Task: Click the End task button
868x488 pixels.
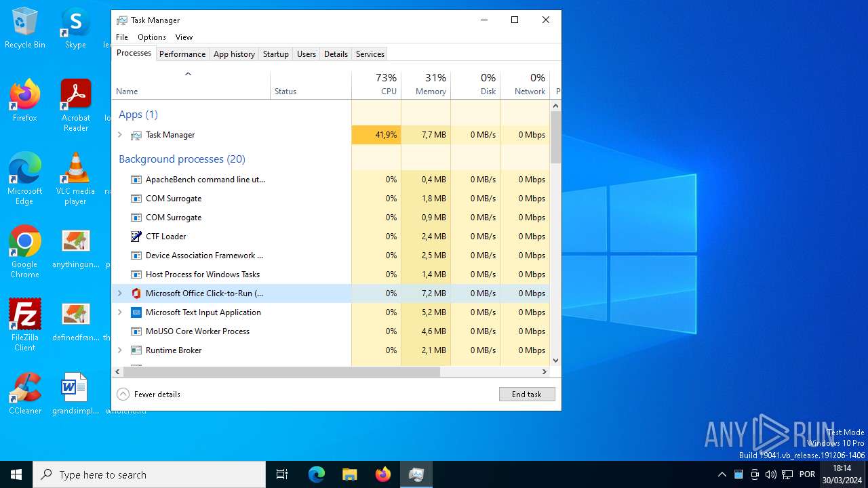Action: click(x=527, y=394)
